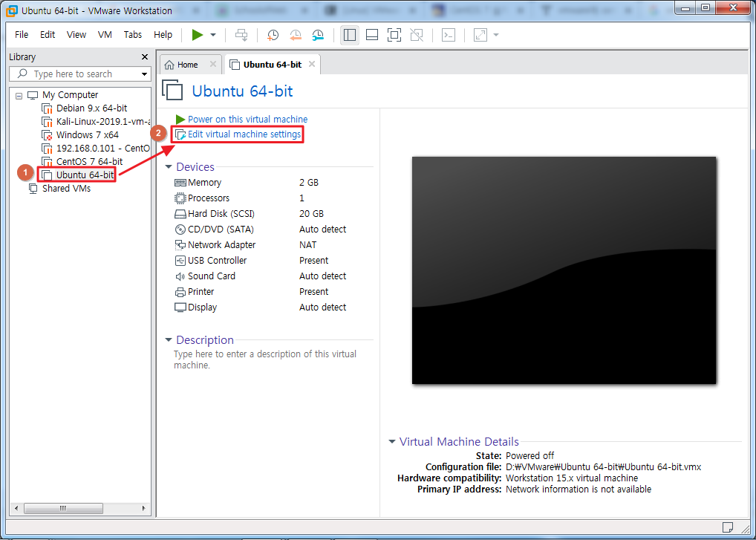This screenshot has height=540, width=756.
Task: Click the library horizontal scrollbar thumb
Action: pyautogui.click(x=63, y=508)
